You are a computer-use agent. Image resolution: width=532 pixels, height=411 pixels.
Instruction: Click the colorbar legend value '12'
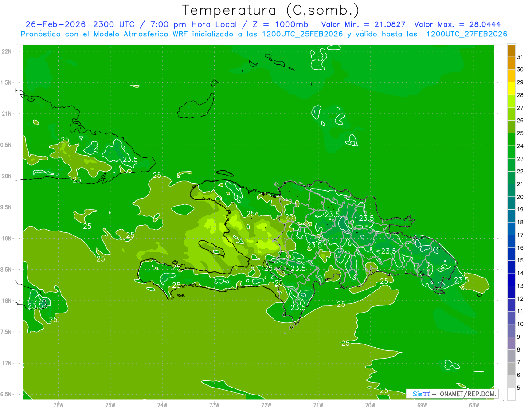point(520,299)
